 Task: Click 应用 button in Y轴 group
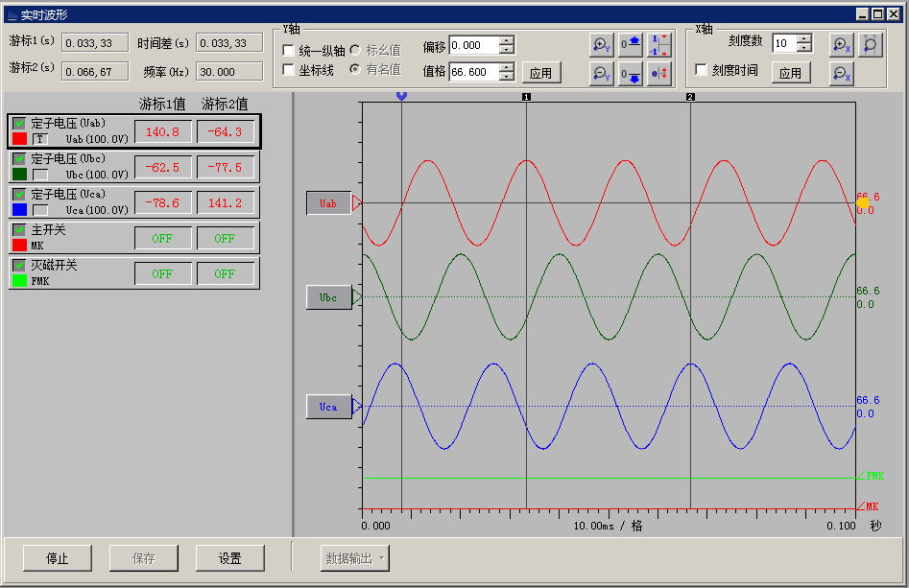coord(540,73)
